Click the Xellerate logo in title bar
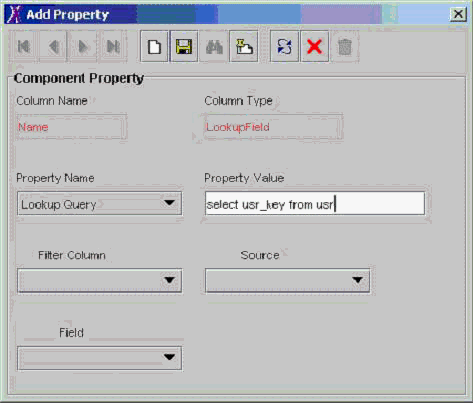473x403 pixels. tap(14, 14)
